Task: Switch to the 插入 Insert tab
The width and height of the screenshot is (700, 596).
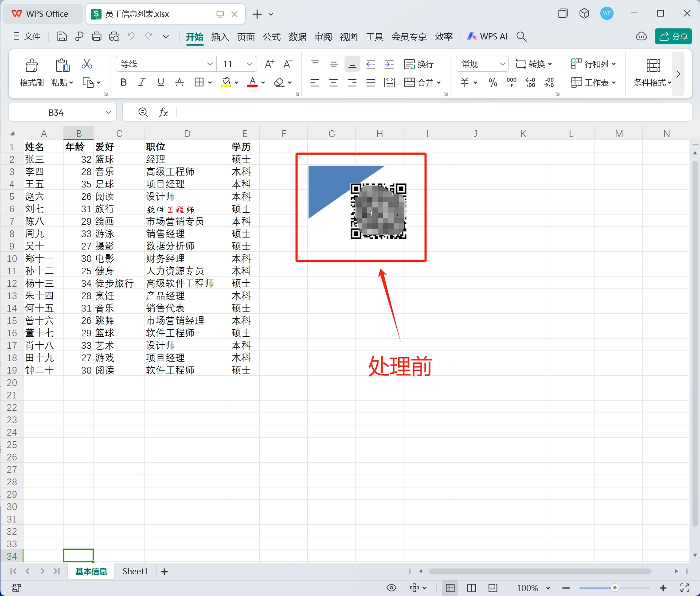Action: 220,37
